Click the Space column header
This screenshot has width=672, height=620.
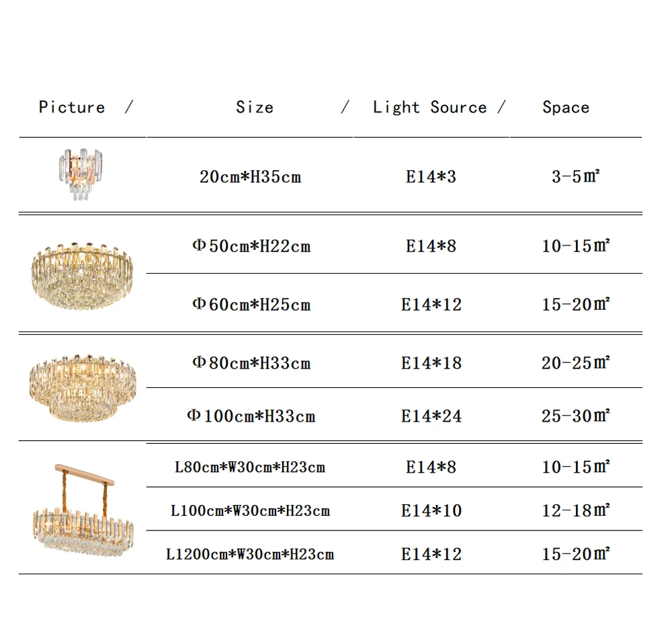pyautogui.click(x=566, y=107)
